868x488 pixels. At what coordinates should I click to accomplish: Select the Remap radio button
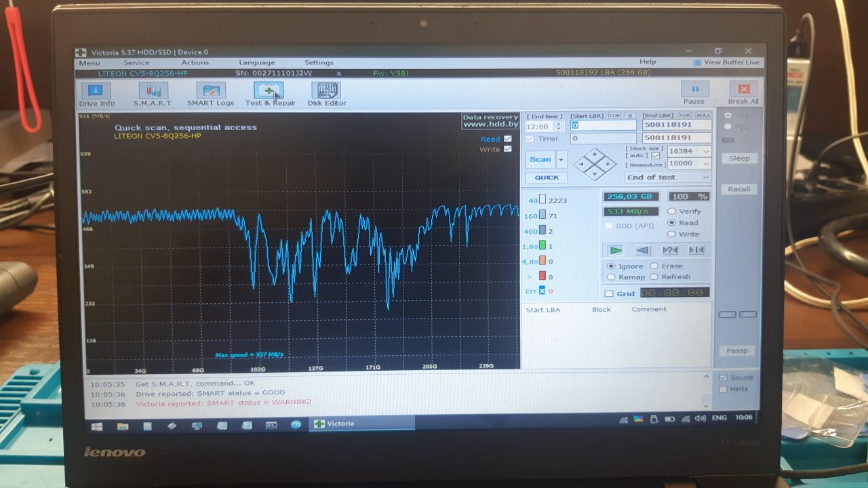(611, 277)
